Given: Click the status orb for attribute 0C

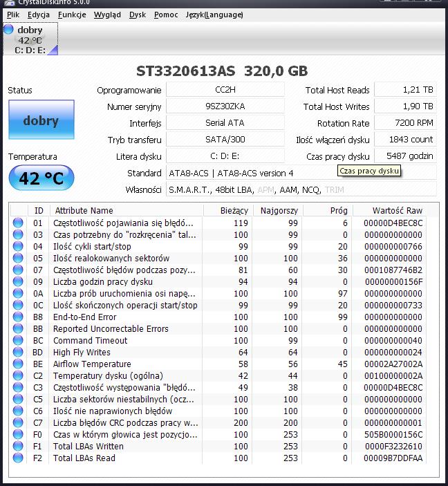Looking at the screenshot, I should pyautogui.click(x=18, y=305).
